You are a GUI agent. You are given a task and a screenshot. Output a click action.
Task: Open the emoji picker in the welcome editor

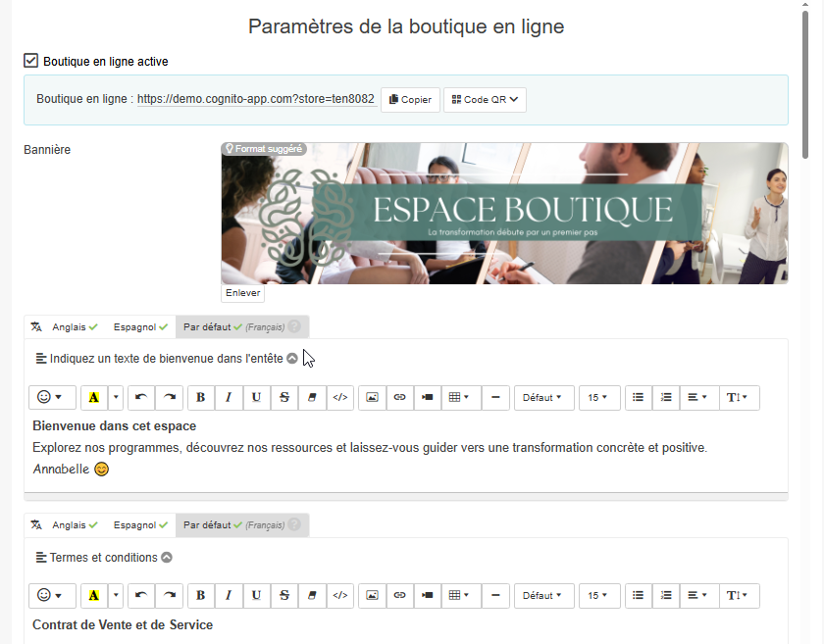[51, 397]
